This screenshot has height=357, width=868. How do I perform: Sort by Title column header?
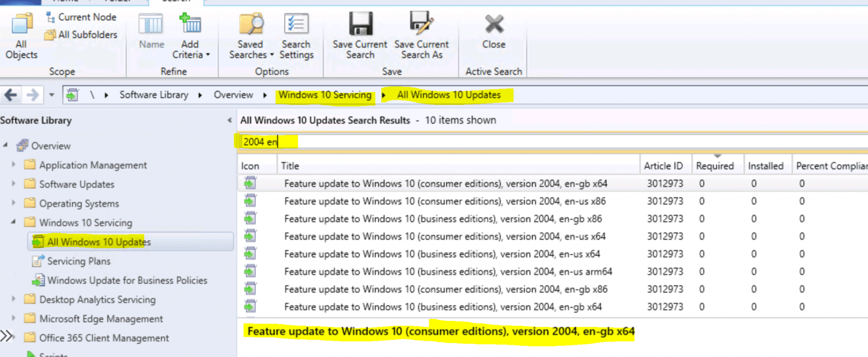tap(459, 166)
